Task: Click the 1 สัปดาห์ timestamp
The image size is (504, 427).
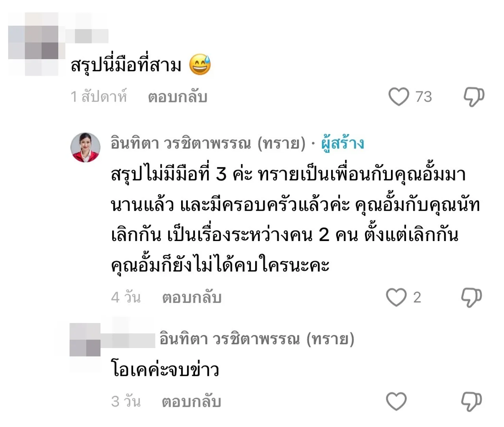Action: point(98,97)
